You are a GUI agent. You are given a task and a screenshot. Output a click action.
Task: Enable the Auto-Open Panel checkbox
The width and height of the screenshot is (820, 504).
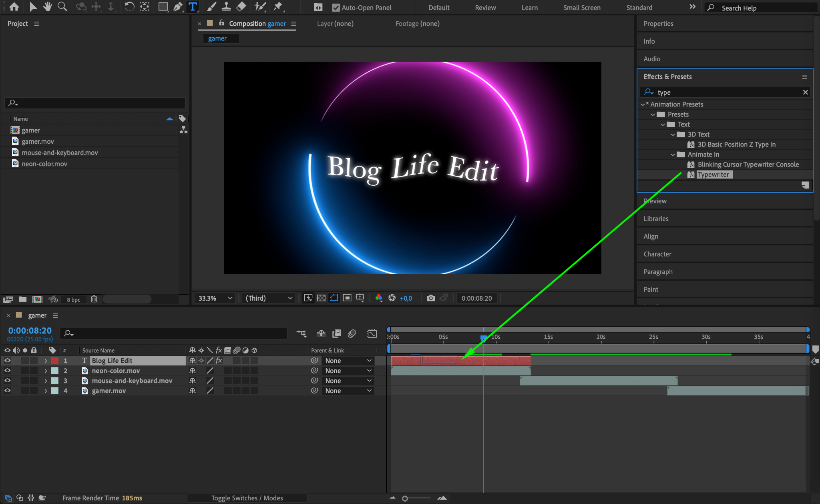click(x=336, y=8)
